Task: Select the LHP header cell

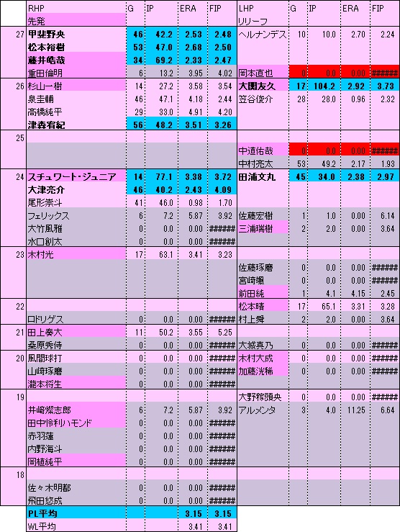Action: point(263,8)
